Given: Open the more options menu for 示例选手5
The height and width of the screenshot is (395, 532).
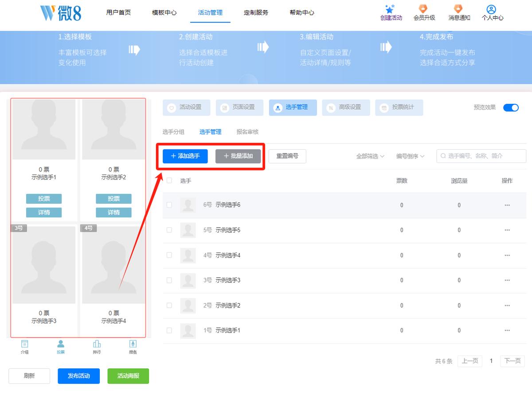Looking at the screenshot, I should coord(507,230).
